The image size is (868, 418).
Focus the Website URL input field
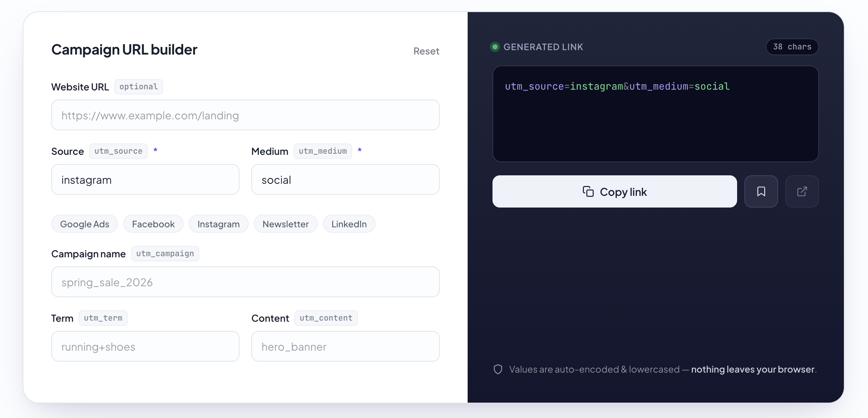(245, 115)
